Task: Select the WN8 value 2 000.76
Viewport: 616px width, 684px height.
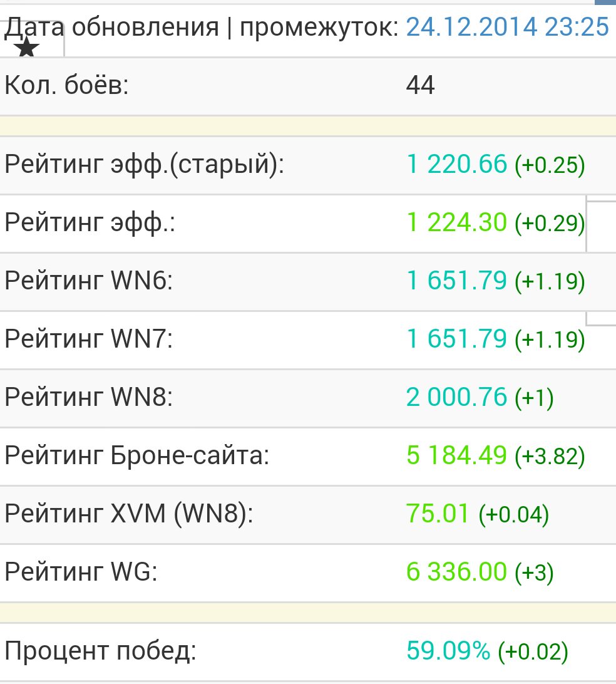Action: [456, 398]
